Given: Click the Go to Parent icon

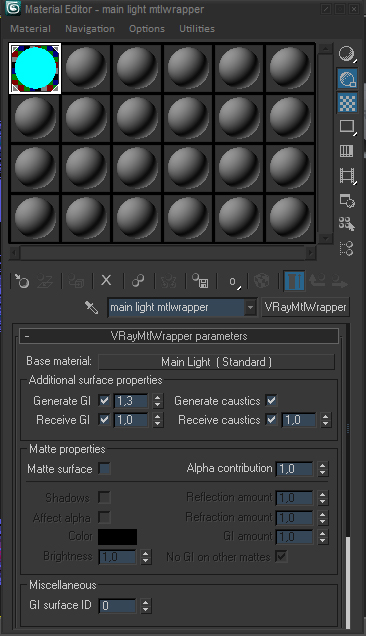Looking at the screenshot, I should tap(317, 281).
